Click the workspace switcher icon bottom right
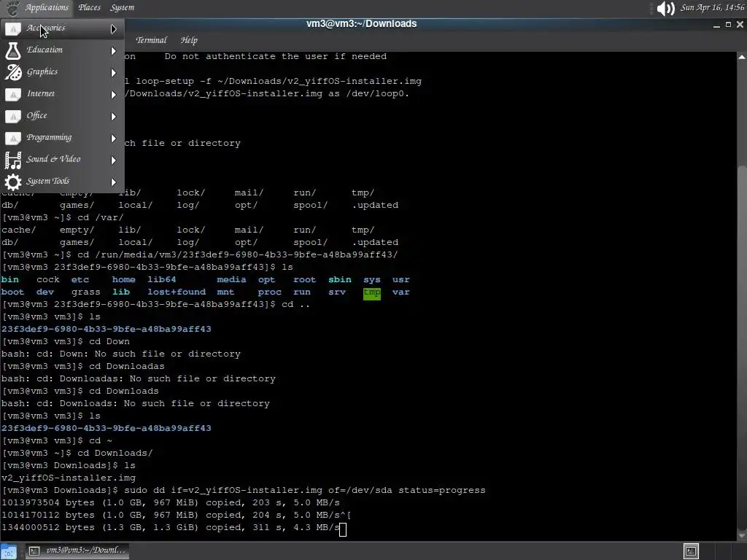 pyautogui.click(x=691, y=551)
